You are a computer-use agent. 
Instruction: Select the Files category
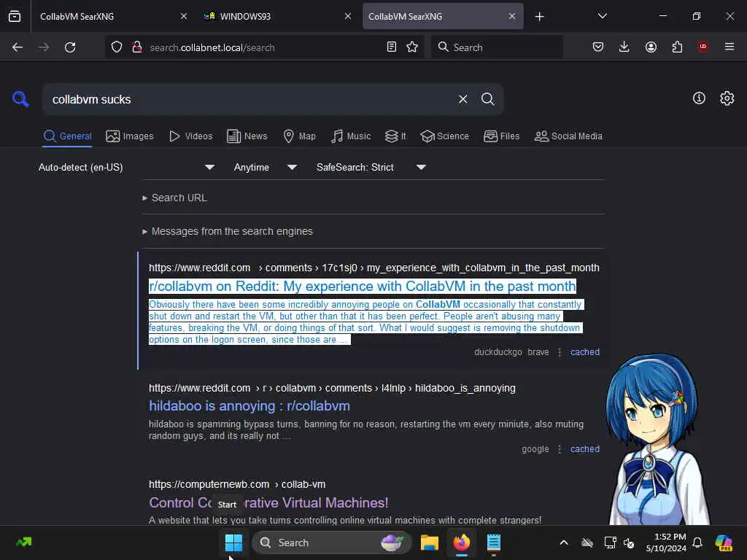tap(502, 136)
